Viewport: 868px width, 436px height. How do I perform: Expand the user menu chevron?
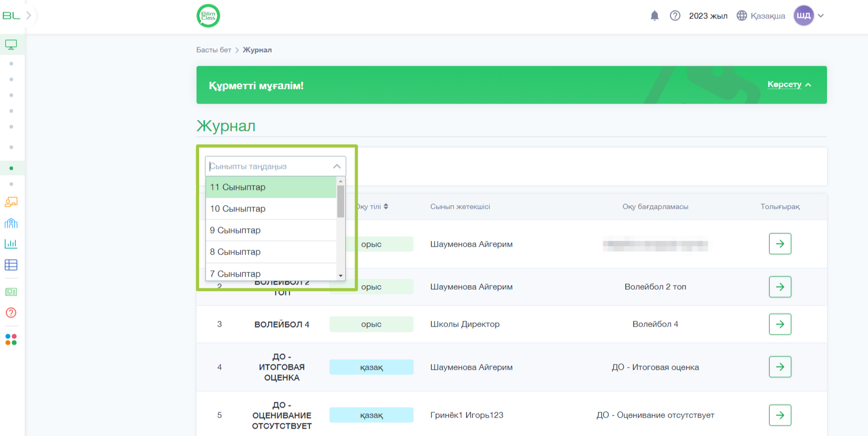821,16
